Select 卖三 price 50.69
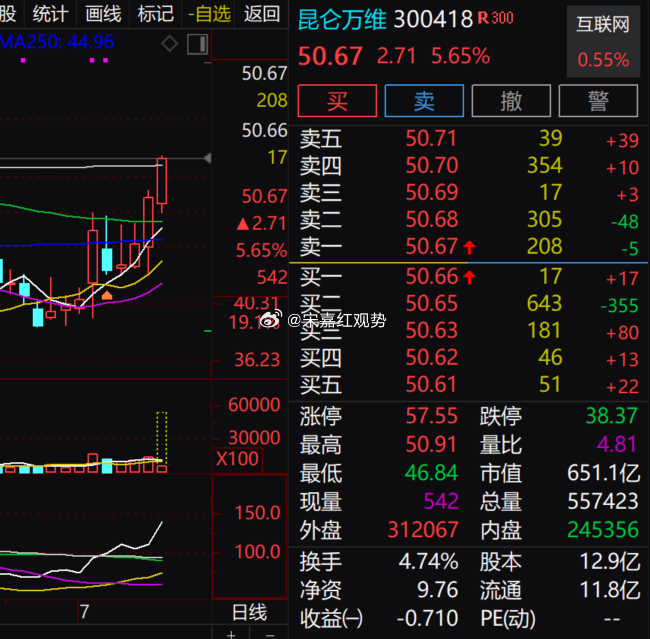 431,192
